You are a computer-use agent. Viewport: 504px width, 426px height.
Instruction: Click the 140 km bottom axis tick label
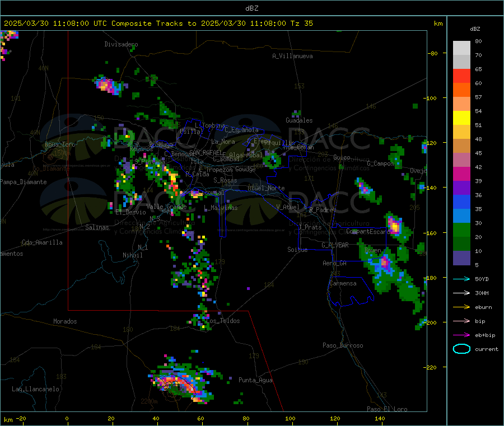click(x=380, y=418)
